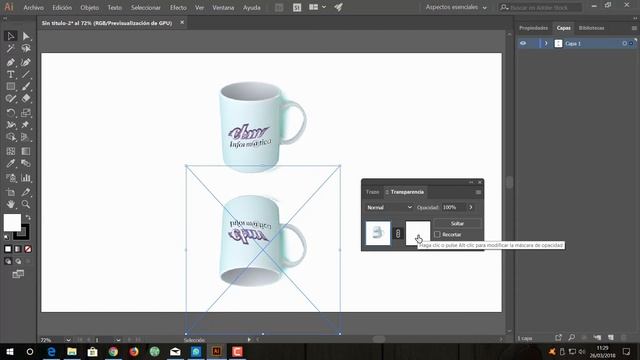
Task: Open the Ventana menu
Action: pos(223,8)
